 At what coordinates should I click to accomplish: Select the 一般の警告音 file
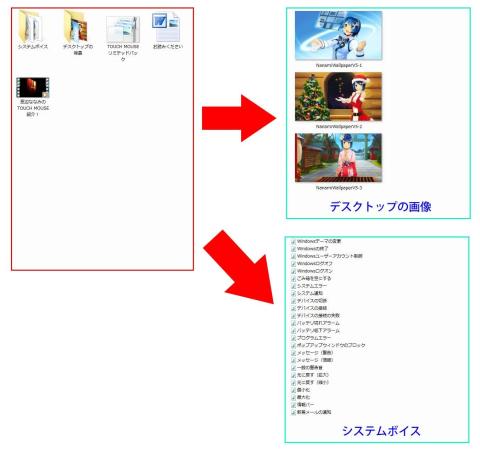(307, 368)
